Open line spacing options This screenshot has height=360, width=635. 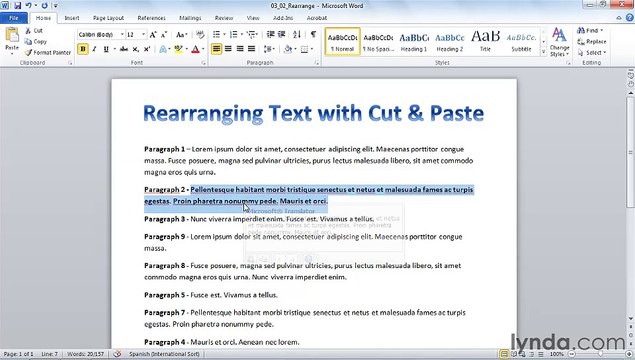269,49
